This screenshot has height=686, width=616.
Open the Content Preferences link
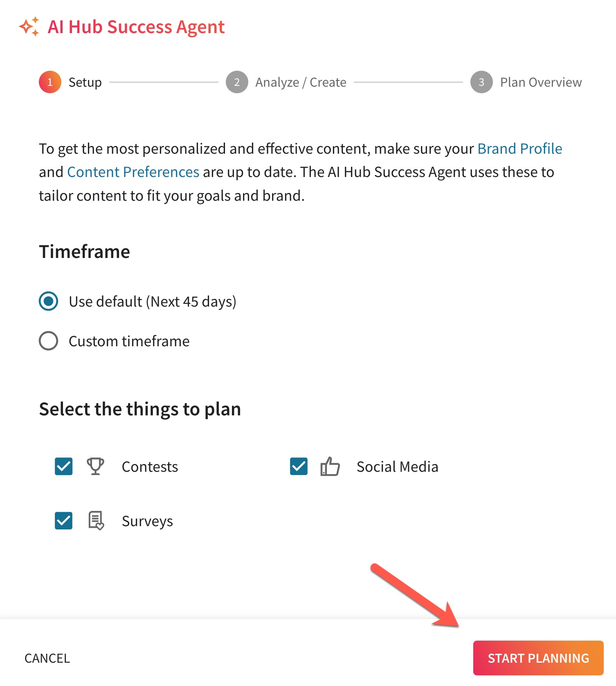(x=133, y=172)
